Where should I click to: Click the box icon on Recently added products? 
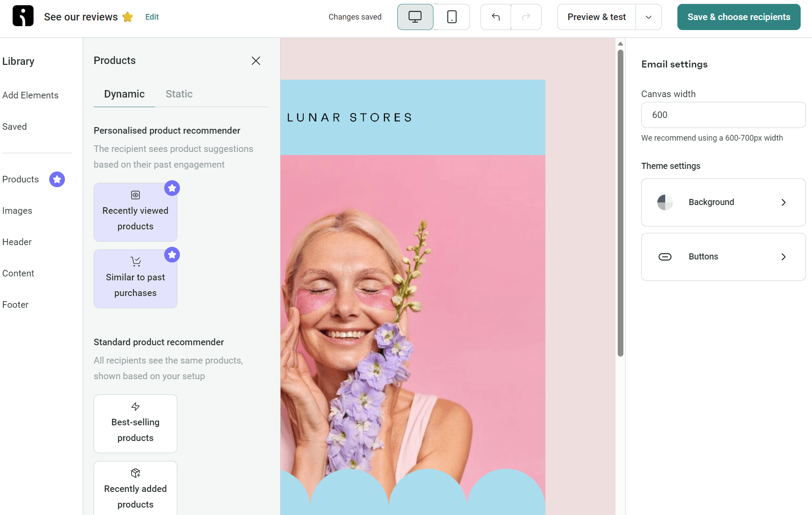point(135,473)
